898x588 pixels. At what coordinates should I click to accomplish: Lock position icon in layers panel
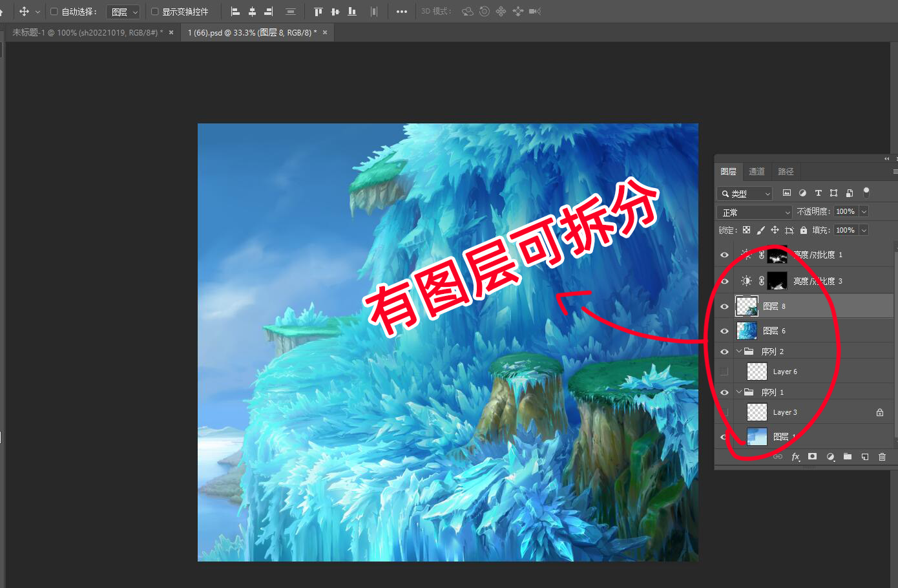click(x=775, y=230)
